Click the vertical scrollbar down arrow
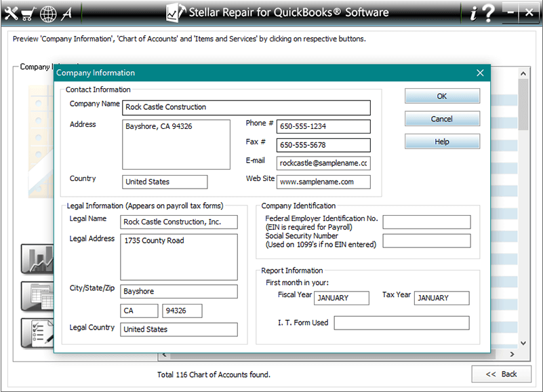The width and height of the screenshot is (543, 392). [523, 343]
